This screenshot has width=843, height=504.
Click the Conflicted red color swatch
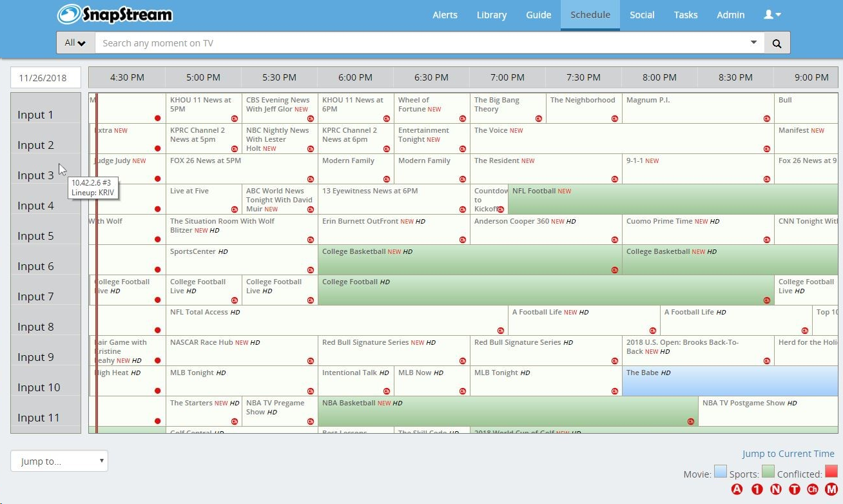tap(831, 472)
